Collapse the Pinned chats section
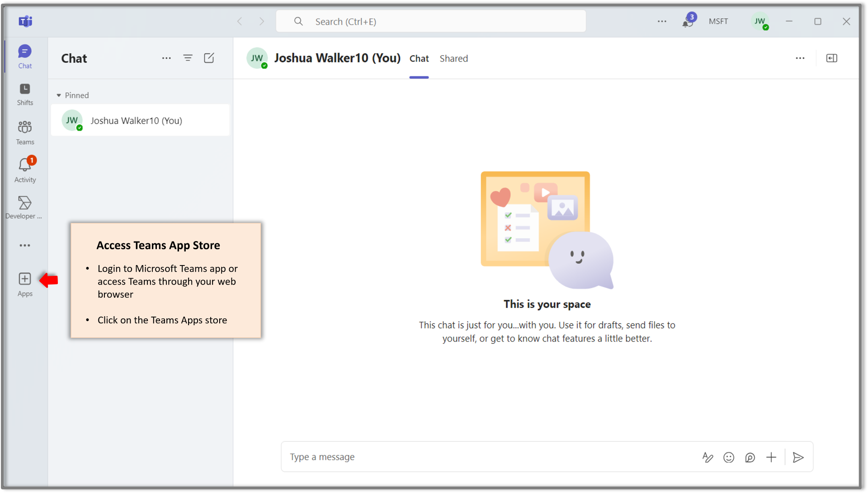The image size is (868, 493). [x=59, y=95]
